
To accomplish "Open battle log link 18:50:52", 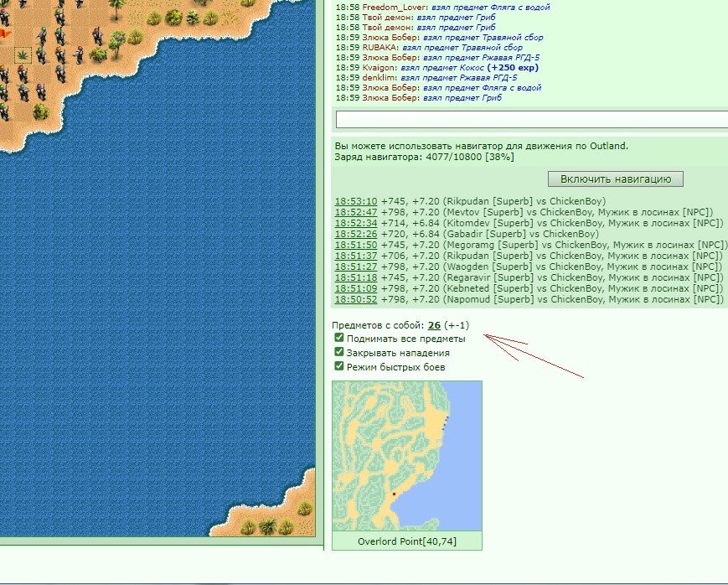I will pos(356,299).
